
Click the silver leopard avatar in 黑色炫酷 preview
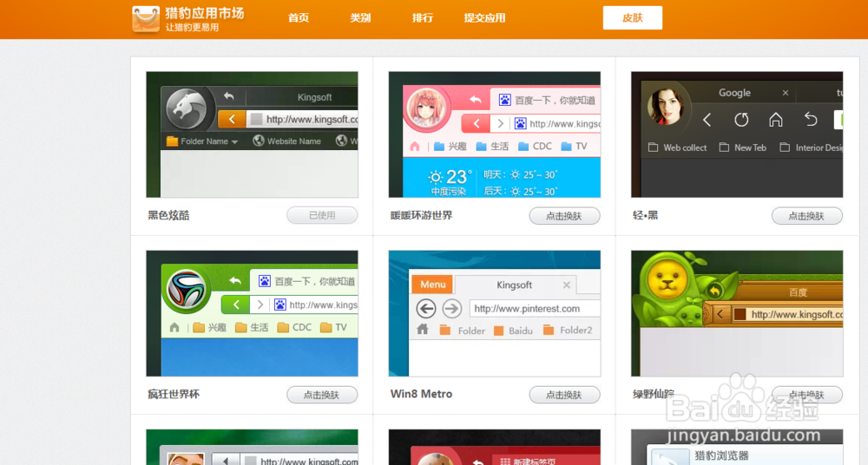tap(187, 109)
